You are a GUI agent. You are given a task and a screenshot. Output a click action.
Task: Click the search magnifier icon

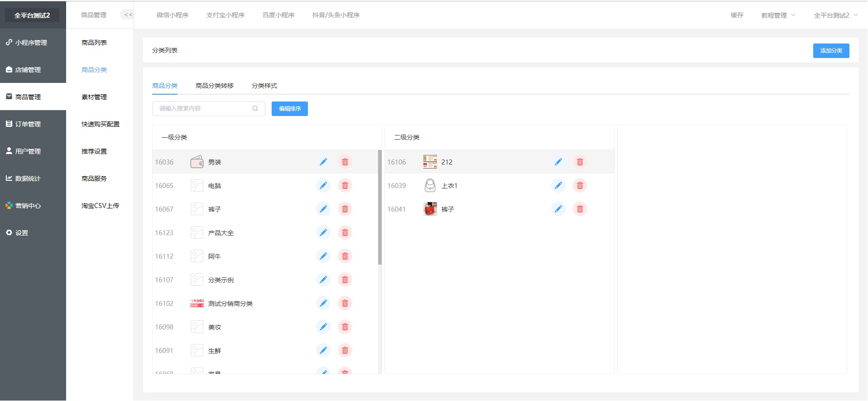255,108
